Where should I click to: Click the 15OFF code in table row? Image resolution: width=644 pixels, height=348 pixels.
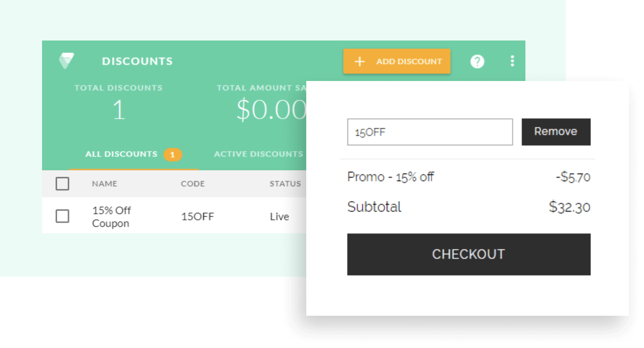(x=198, y=216)
